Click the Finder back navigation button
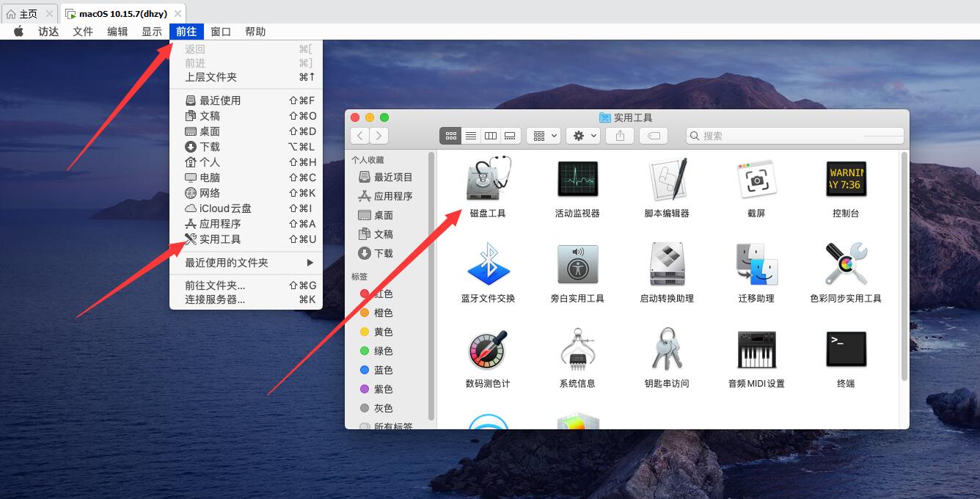 359,136
